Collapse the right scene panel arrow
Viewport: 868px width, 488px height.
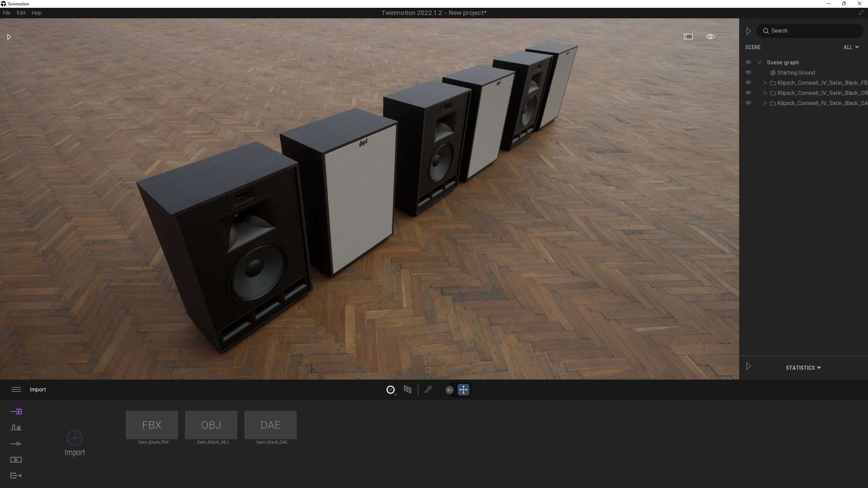coord(748,31)
